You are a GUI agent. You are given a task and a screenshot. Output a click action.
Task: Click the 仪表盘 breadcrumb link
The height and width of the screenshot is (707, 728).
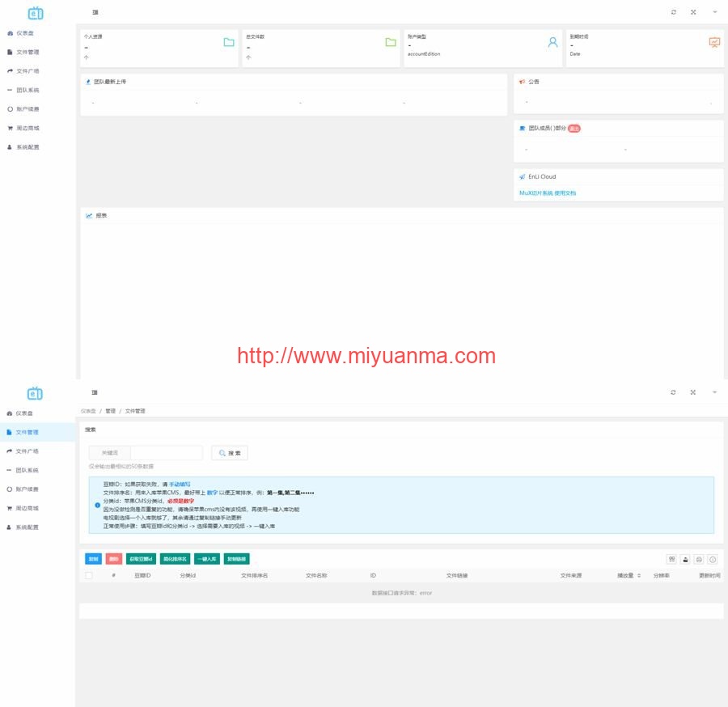pyautogui.click(x=88, y=411)
